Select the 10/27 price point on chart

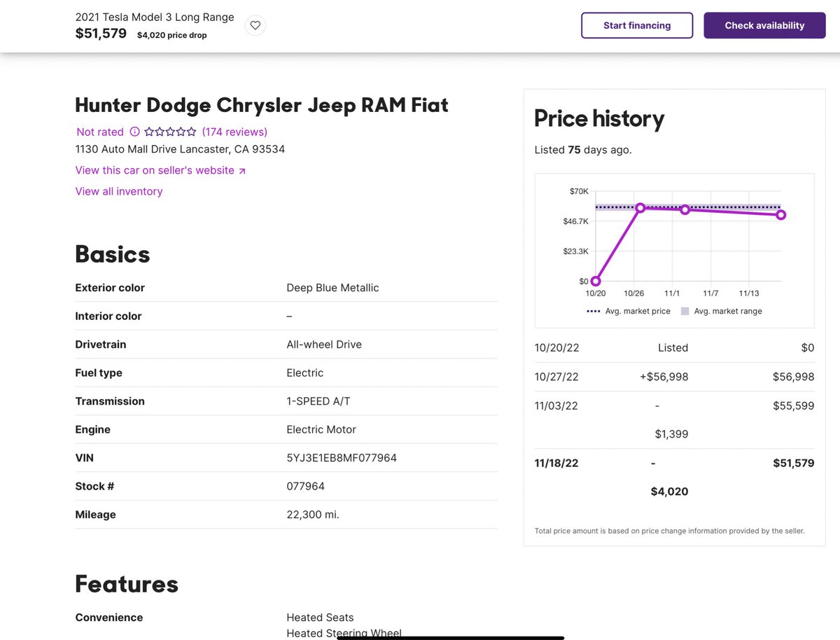(640, 208)
